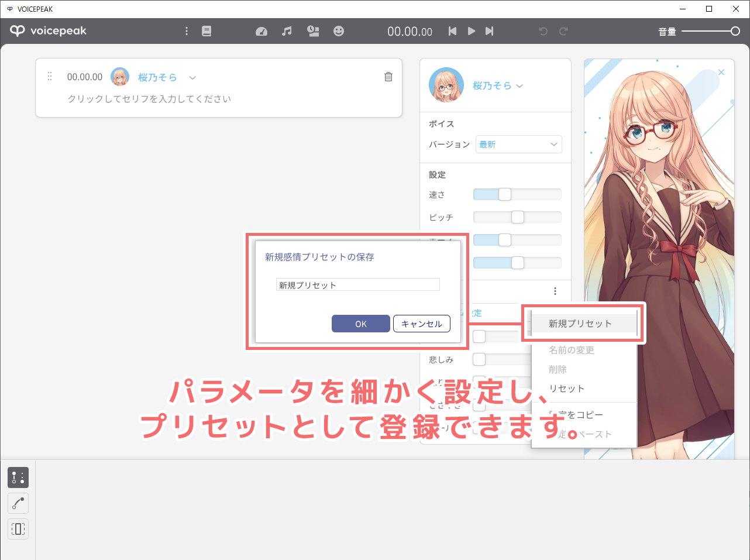750x560 pixels.
Task: Maximize the VOICEPEAK window
Action: [x=709, y=9]
